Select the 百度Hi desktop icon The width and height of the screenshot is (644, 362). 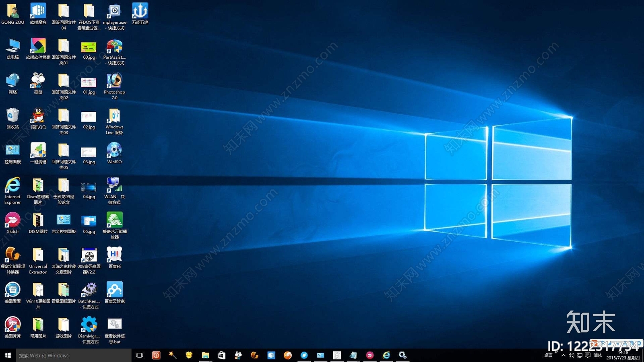[x=115, y=258]
